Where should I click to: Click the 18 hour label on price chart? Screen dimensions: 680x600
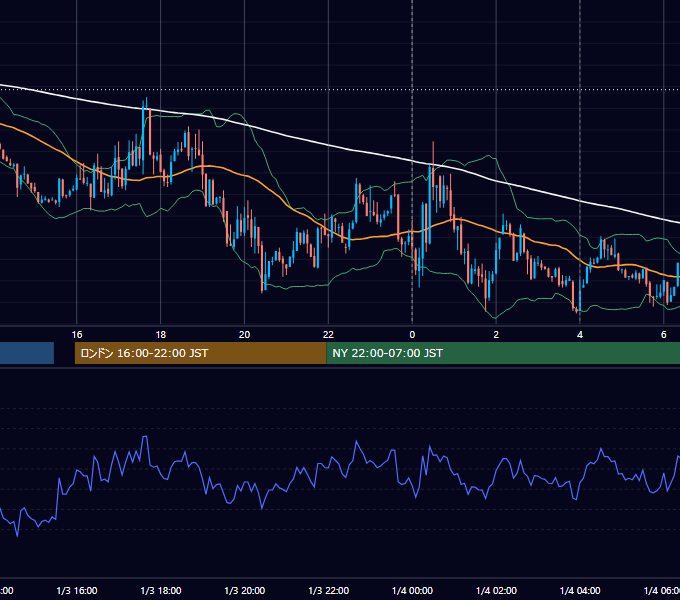160,334
